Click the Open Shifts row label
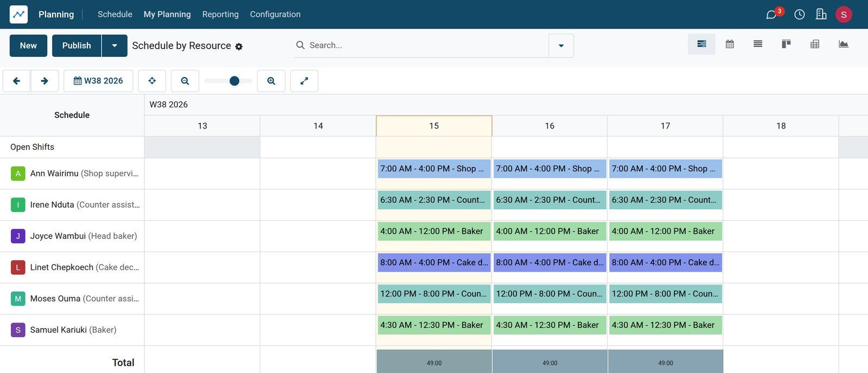 [x=33, y=147]
